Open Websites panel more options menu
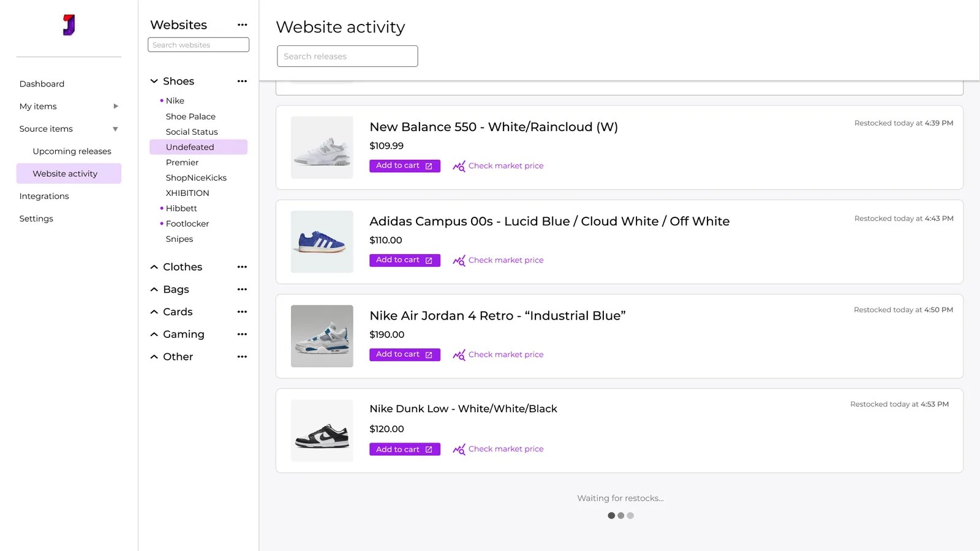 [242, 25]
